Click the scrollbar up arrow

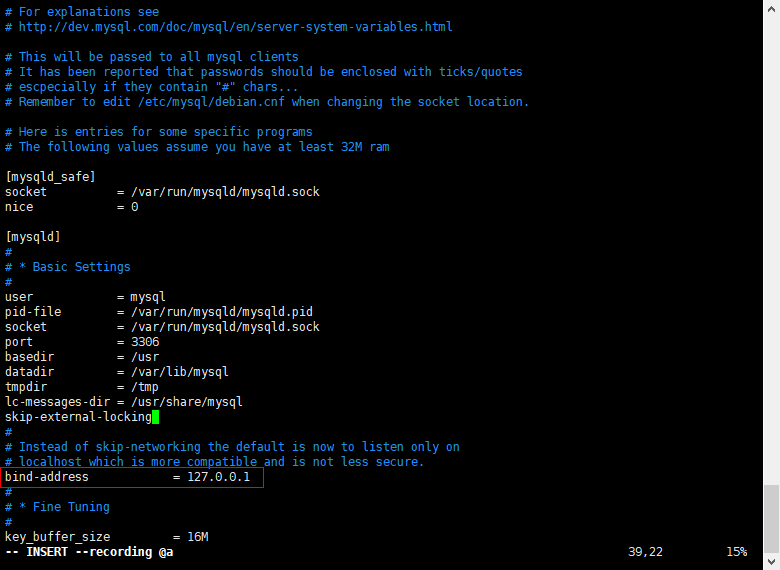point(772,8)
